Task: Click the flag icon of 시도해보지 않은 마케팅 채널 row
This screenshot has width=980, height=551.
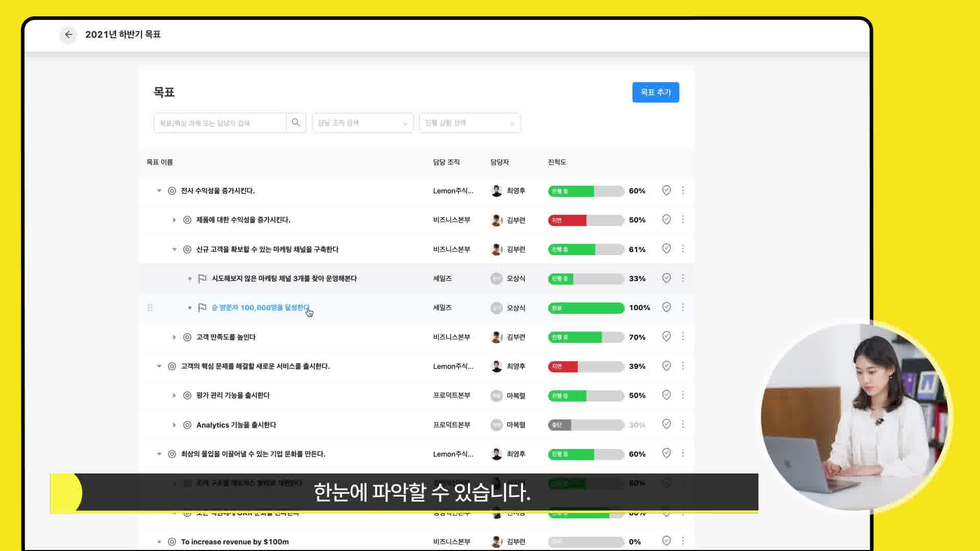Action: coord(202,279)
